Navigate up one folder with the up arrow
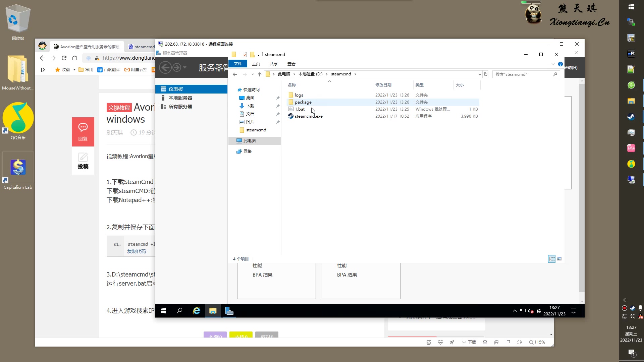644x362 pixels. [x=259, y=74]
